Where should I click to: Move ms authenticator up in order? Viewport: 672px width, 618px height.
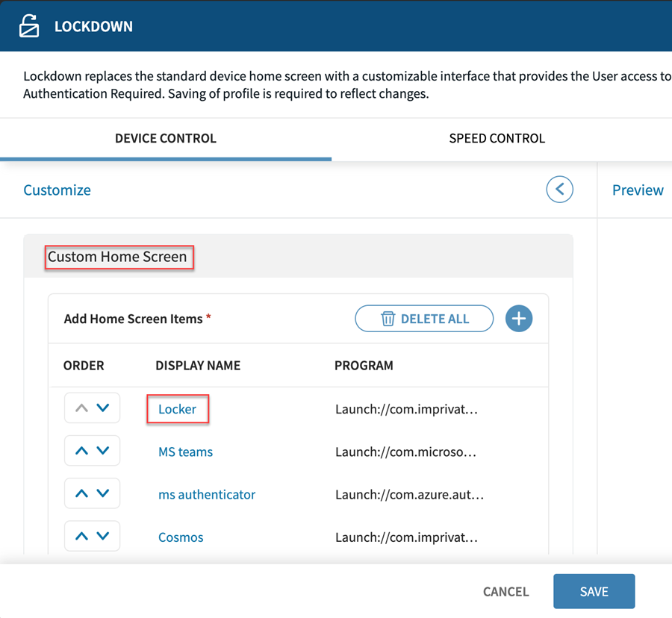click(82, 493)
